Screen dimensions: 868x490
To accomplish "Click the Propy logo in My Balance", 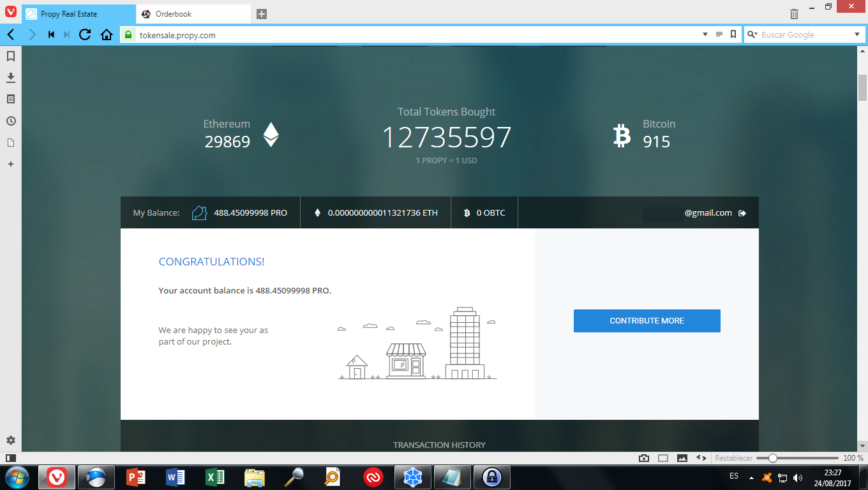I will tap(200, 212).
